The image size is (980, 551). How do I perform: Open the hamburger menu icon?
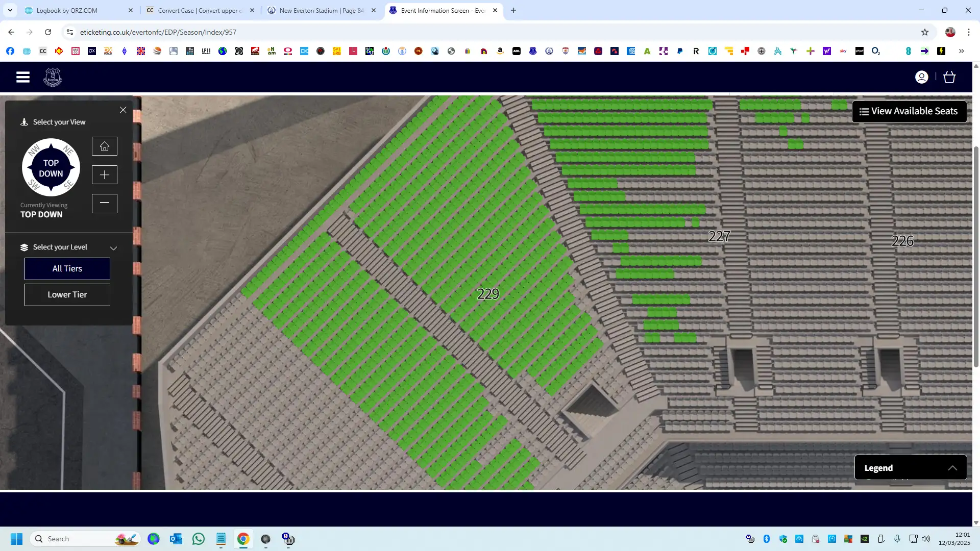(22, 77)
